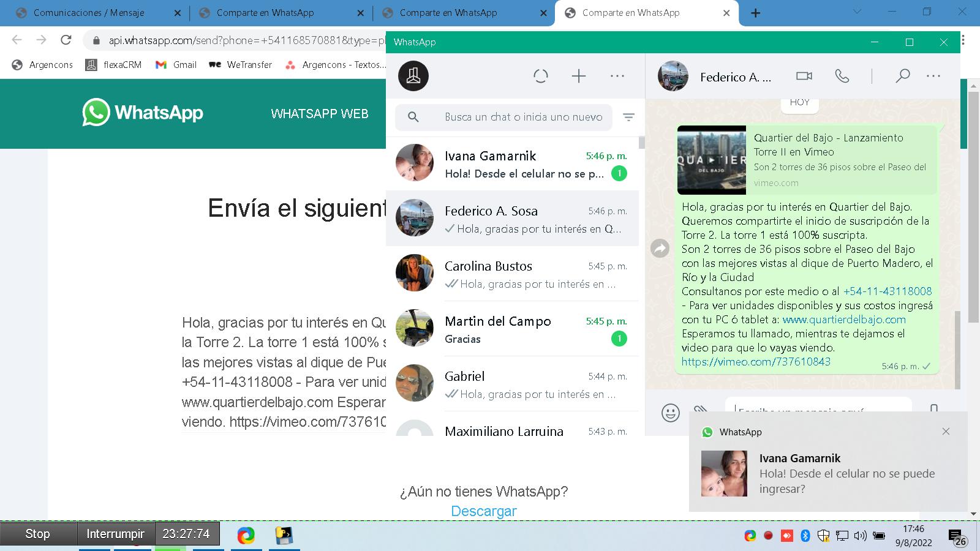Open Martin del Campo chat
The height and width of the screenshot is (551, 980).
(x=512, y=329)
